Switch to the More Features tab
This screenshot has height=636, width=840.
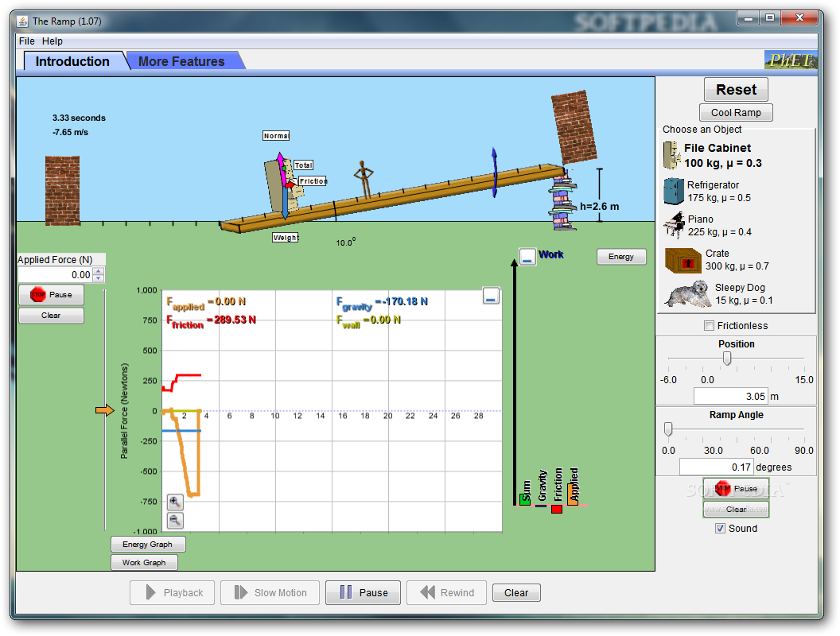click(x=181, y=61)
